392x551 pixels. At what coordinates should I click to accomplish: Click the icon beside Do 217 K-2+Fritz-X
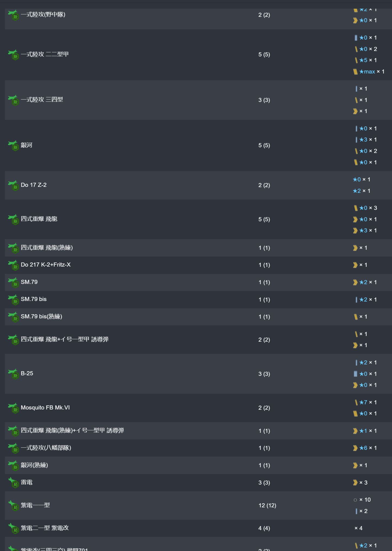[13, 265]
